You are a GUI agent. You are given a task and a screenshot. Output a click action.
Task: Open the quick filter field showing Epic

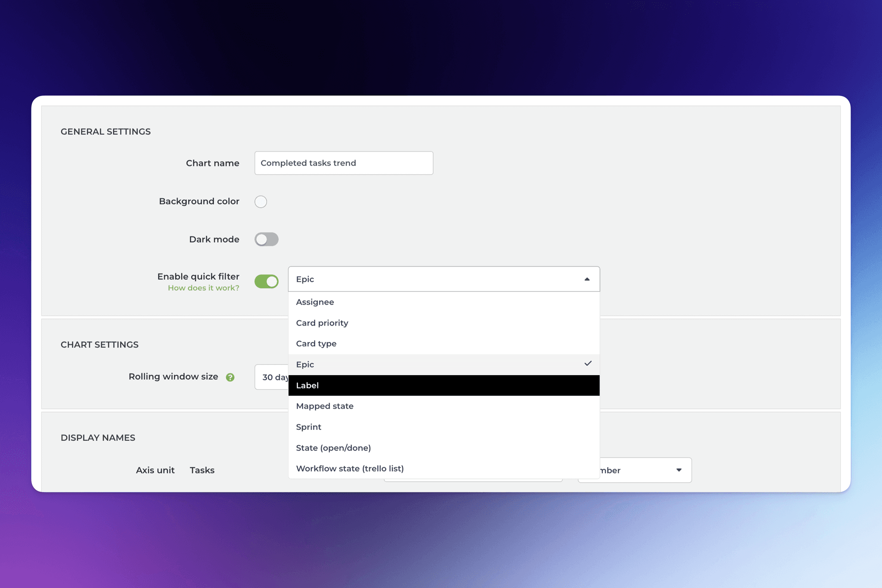click(431, 279)
